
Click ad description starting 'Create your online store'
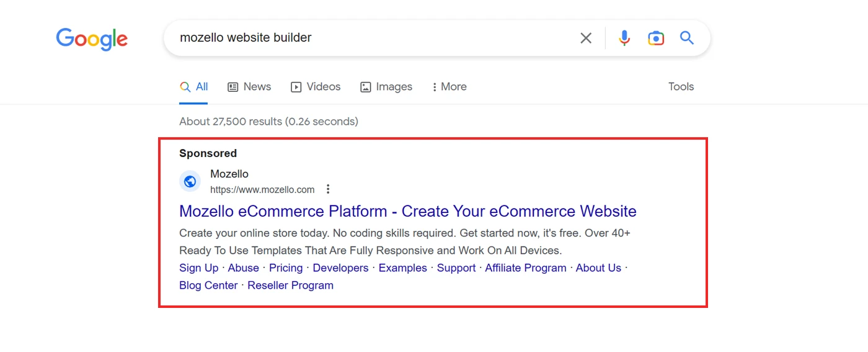click(x=405, y=242)
